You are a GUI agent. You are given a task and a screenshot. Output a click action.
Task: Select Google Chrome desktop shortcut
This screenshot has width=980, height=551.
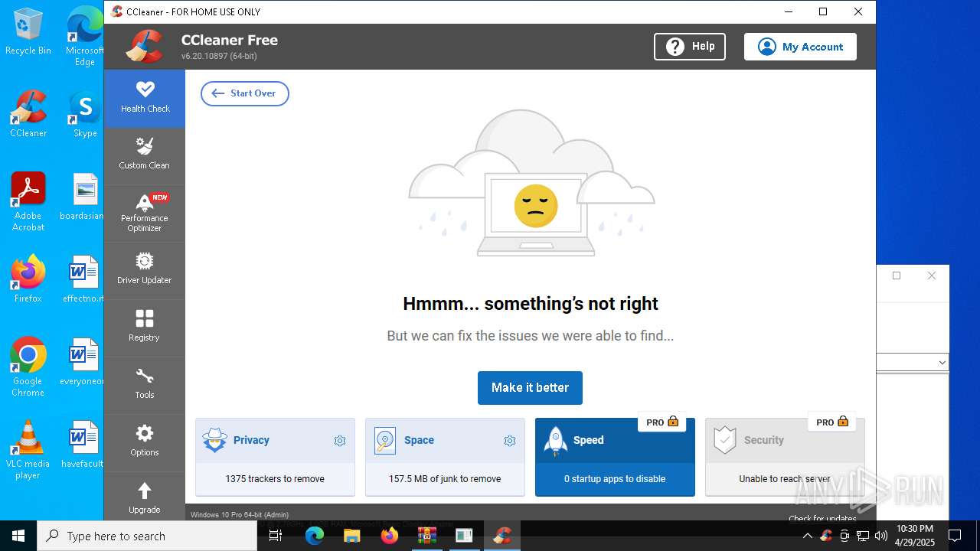28,367
